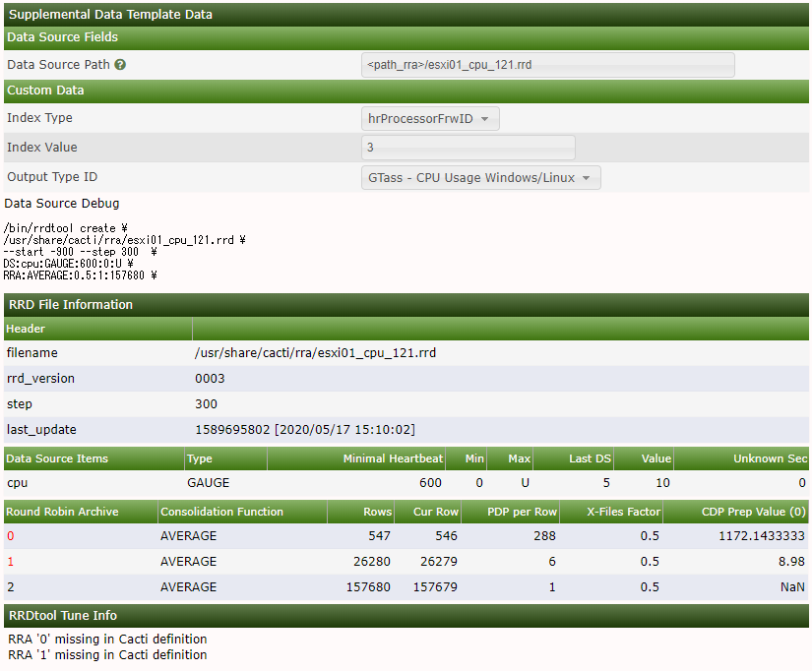
Task: Click the Minimal Heartbeat column header
Action: point(393,458)
